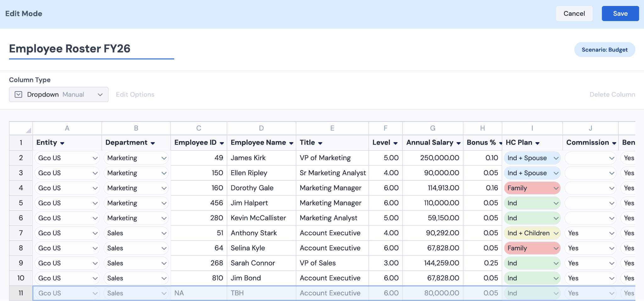Click the 0.16 bonus cell
644x301 pixels.
click(x=482, y=188)
